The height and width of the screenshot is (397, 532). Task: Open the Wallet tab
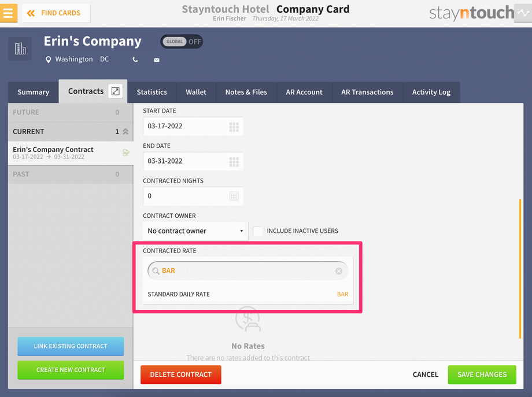tap(196, 92)
